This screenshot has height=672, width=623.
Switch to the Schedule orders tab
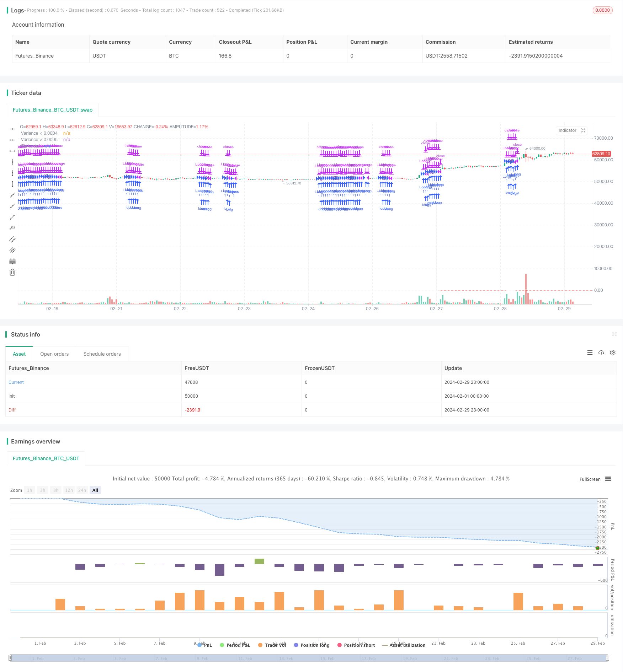[x=102, y=354]
